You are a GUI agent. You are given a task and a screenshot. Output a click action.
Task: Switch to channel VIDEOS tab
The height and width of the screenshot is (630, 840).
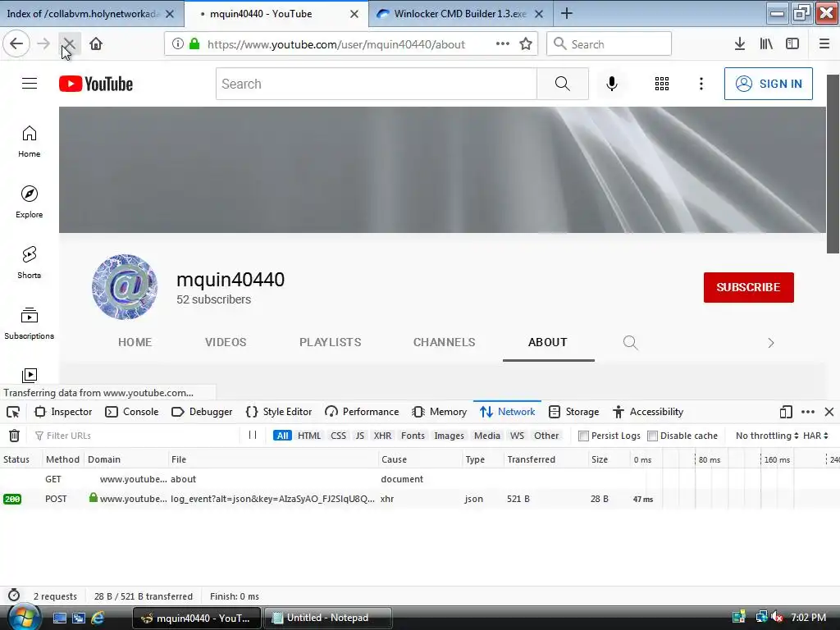226,342
